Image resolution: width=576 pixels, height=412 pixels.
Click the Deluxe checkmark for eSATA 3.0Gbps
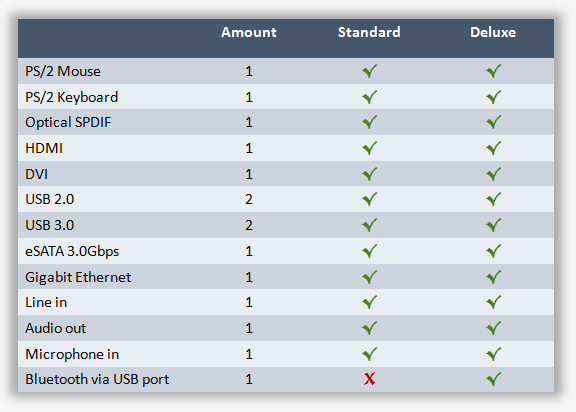[493, 251]
